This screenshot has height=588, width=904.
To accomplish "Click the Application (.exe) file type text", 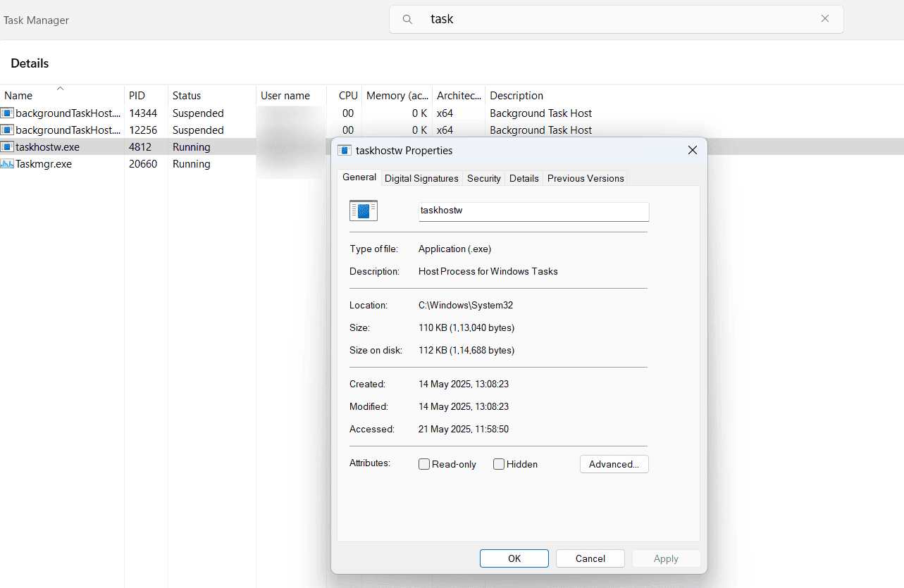I will 455,249.
